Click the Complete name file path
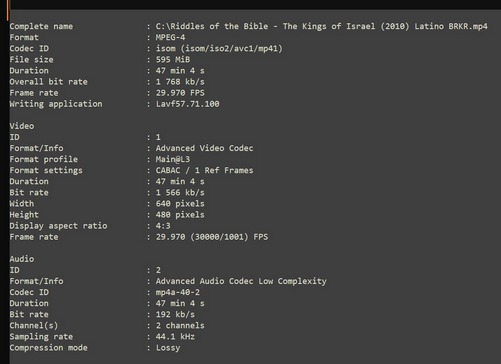 click(x=322, y=26)
